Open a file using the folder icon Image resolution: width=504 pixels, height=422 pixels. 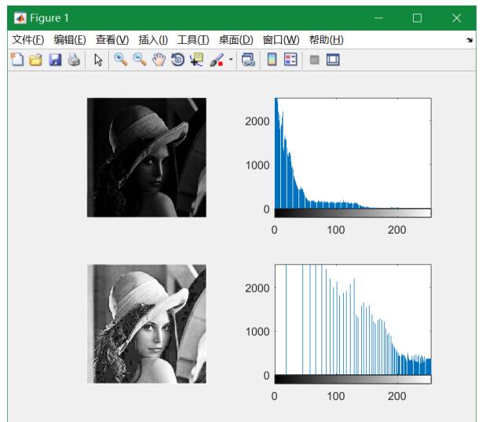click(35, 60)
